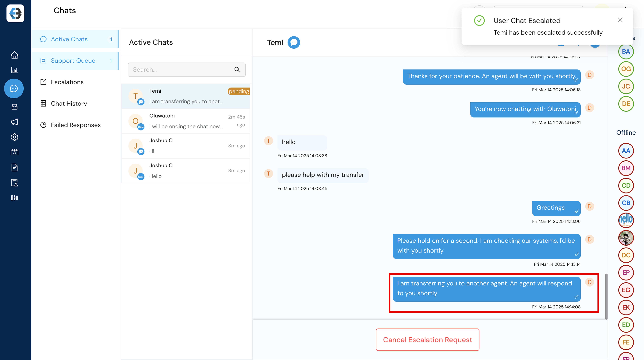
Task: Click the 'Greetings' message bubble
Action: pos(556,208)
